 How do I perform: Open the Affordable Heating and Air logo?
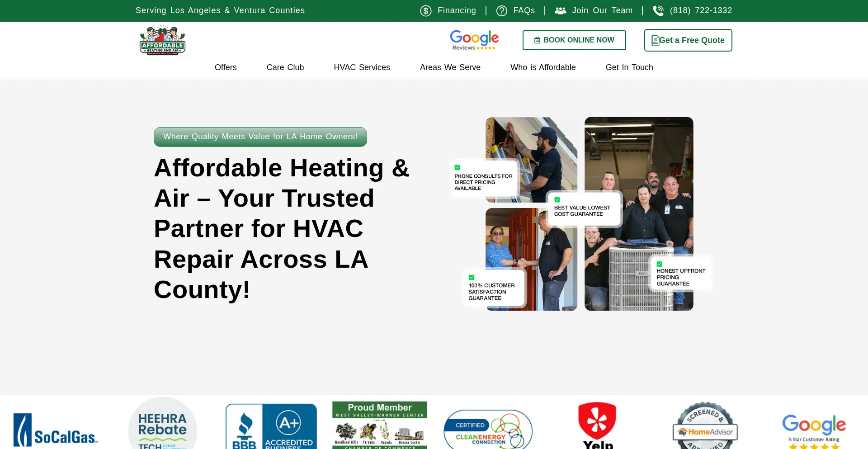pyautogui.click(x=162, y=40)
